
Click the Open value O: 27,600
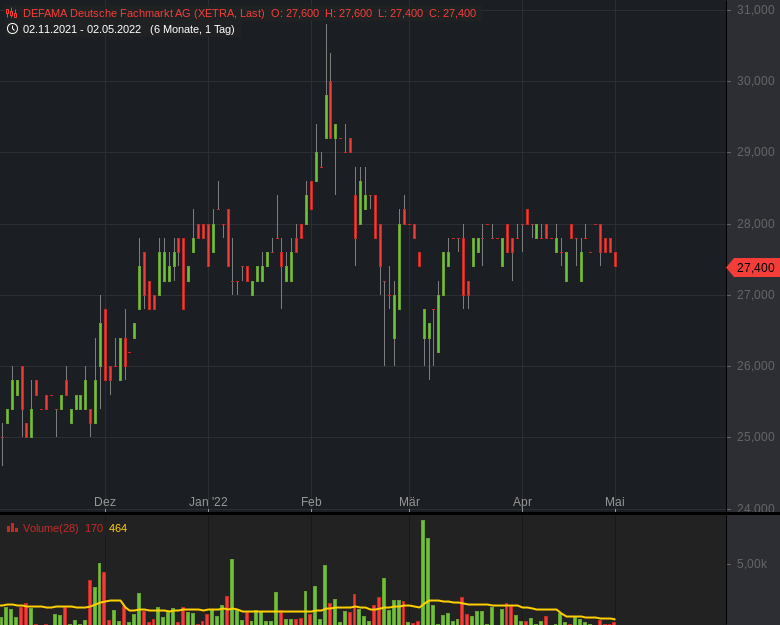295,13
